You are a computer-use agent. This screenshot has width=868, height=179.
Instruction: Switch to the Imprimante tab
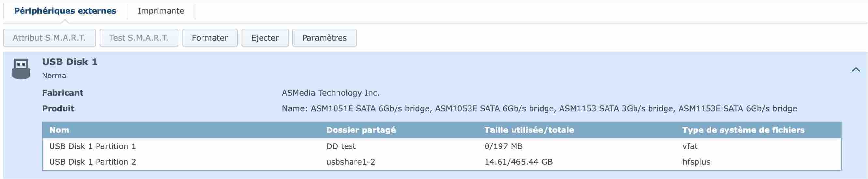click(161, 11)
